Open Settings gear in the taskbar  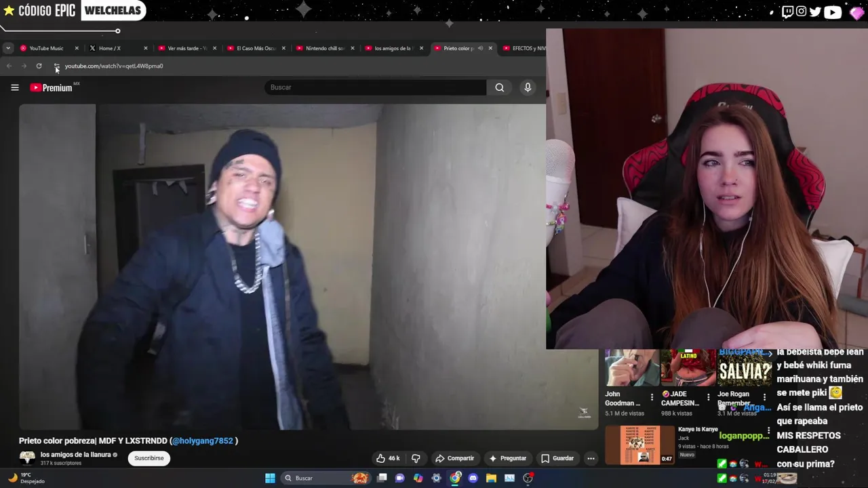click(x=437, y=478)
